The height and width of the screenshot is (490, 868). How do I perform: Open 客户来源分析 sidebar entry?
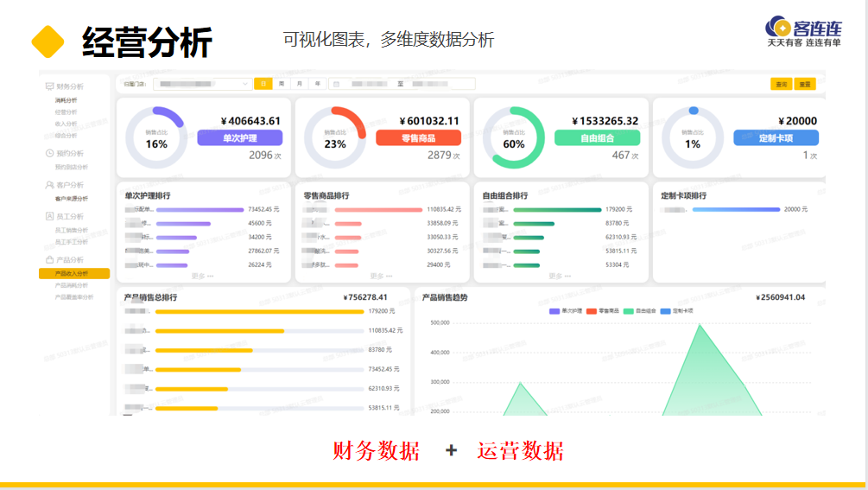pyautogui.click(x=72, y=198)
